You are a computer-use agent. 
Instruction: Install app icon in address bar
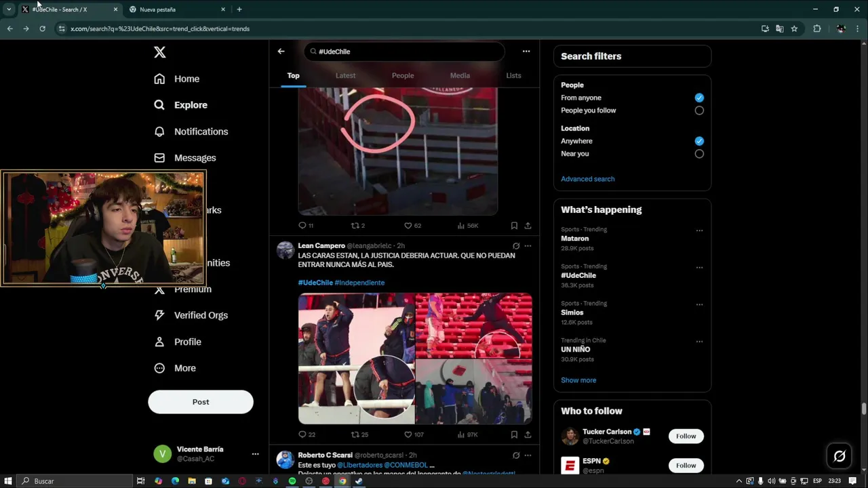tap(765, 28)
